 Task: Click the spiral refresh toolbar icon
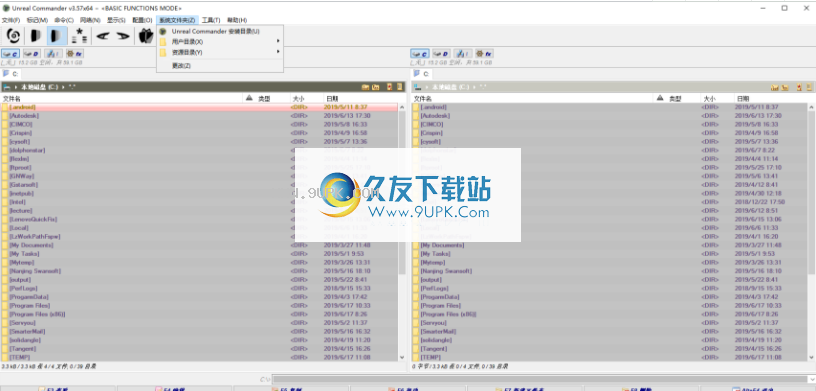(14, 36)
